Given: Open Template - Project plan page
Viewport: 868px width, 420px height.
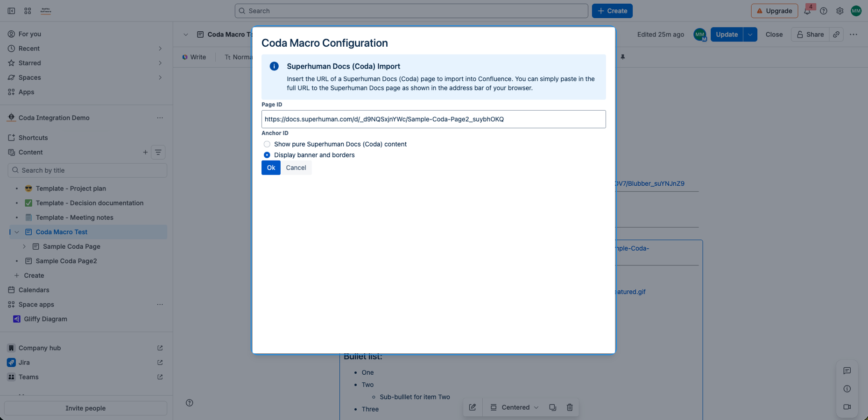Looking at the screenshot, I should tap(71, 189).
